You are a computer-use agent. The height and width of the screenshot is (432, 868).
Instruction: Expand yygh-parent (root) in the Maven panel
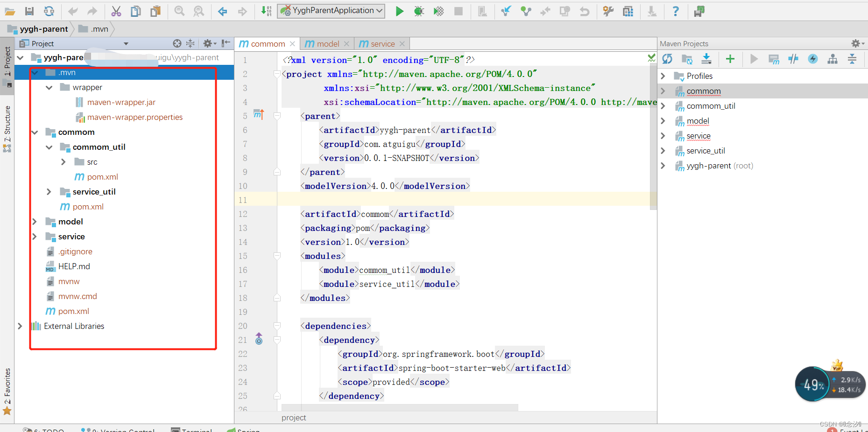click(663, 166)
